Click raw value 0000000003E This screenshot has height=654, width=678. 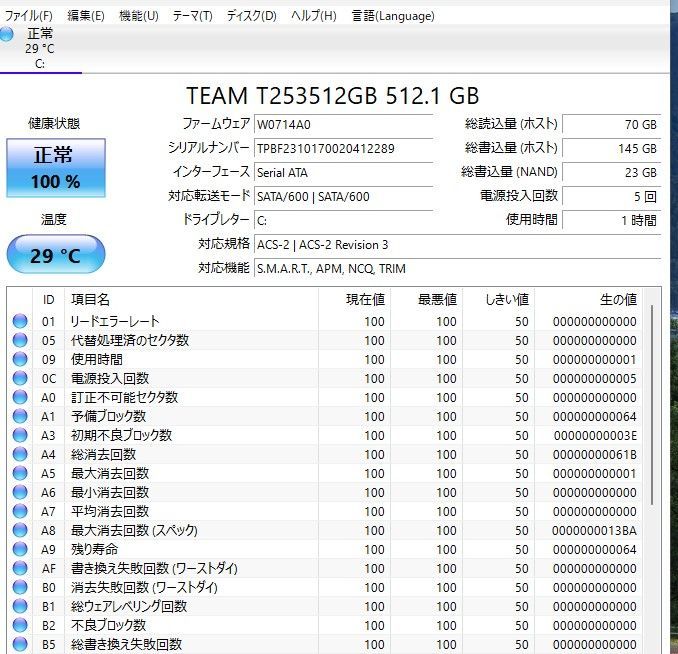[595, 436]
